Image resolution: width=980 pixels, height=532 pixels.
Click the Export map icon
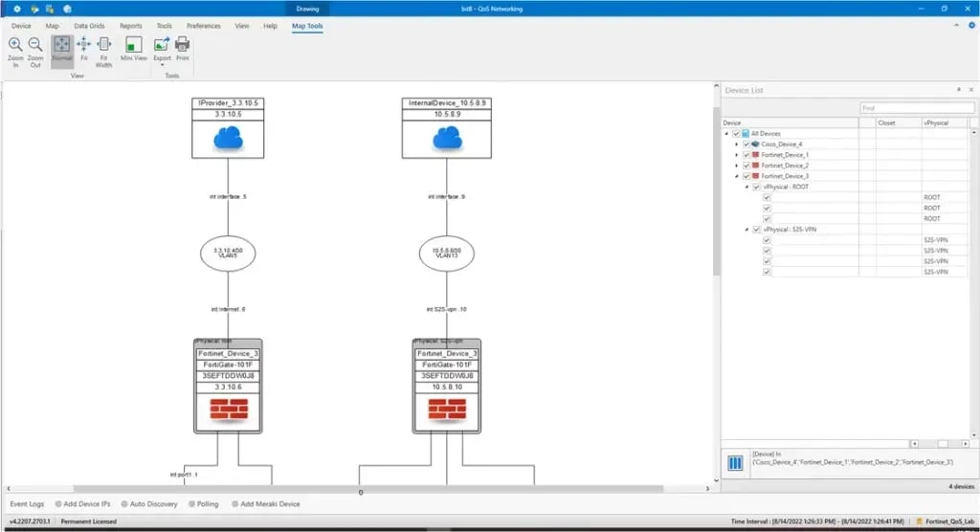[x=161, y=44]
